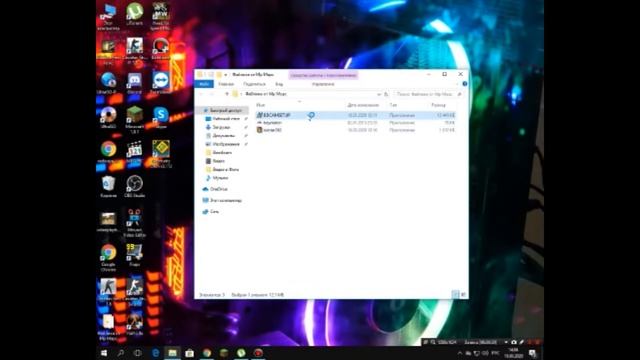Viewport: 640px width, 360px height.
Task: Click the OneDrive cloud icon in navigation pane
Action: tap(205, 189)
